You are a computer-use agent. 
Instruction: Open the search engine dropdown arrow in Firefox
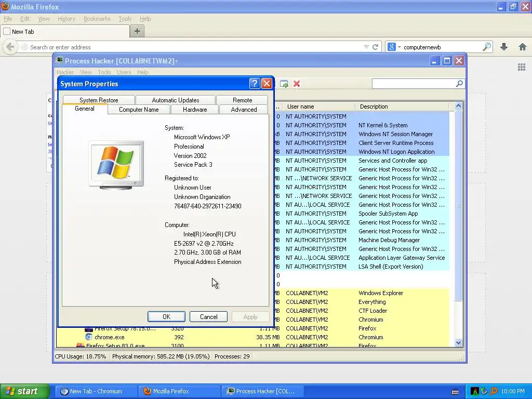click(x=400, y=47)
